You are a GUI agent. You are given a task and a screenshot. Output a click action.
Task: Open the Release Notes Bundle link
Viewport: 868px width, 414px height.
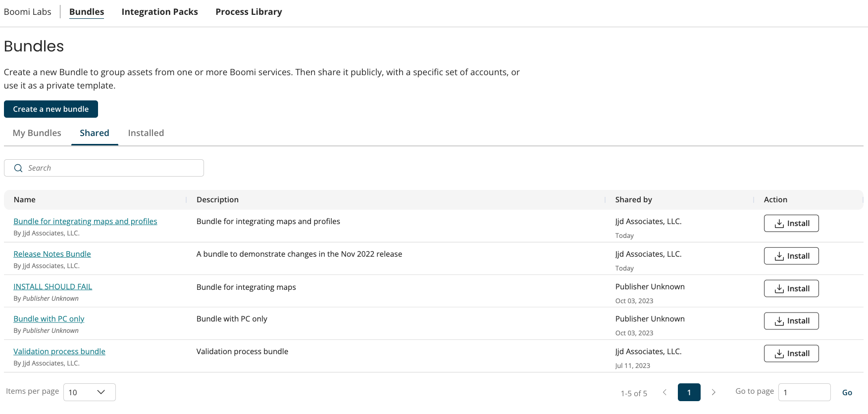click(52, 254)
